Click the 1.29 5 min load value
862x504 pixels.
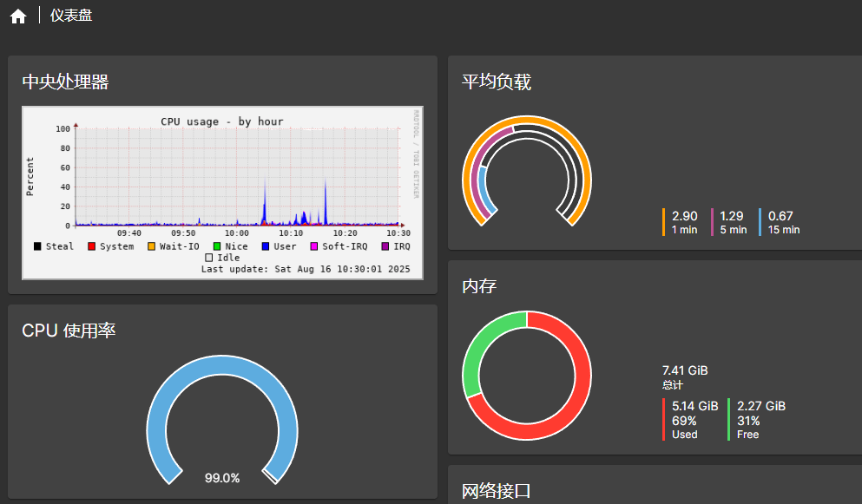[732, 216]
